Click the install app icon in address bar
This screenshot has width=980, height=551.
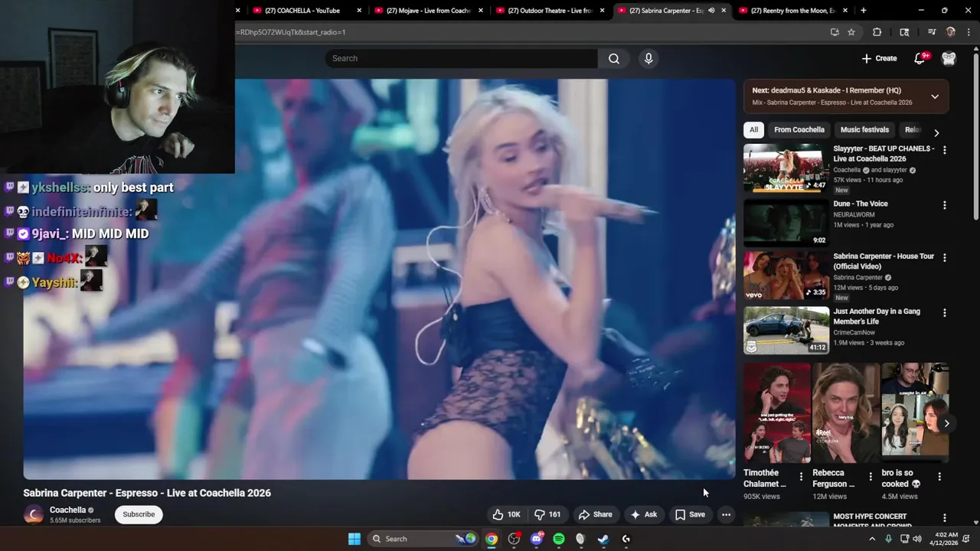(835, 32)
